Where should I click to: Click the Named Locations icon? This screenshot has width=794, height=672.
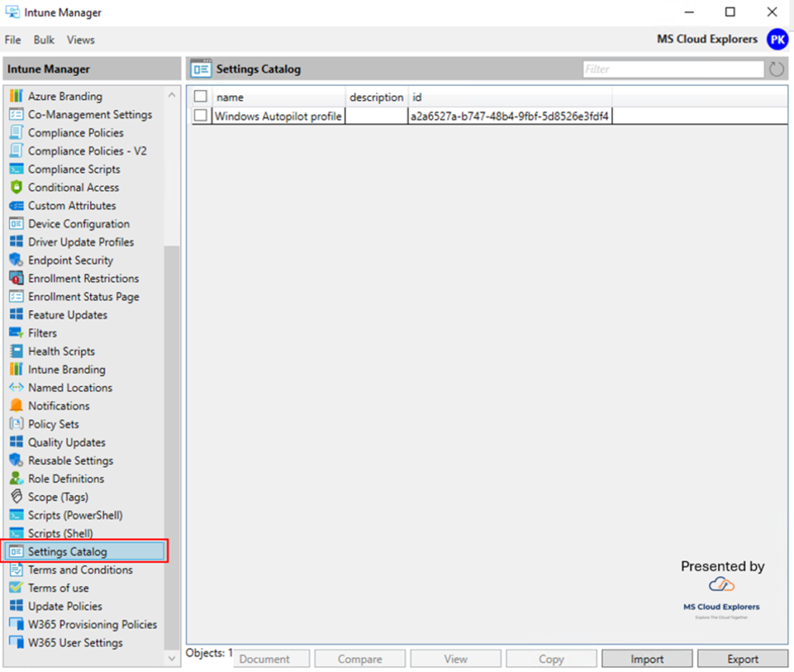point(16,387)
